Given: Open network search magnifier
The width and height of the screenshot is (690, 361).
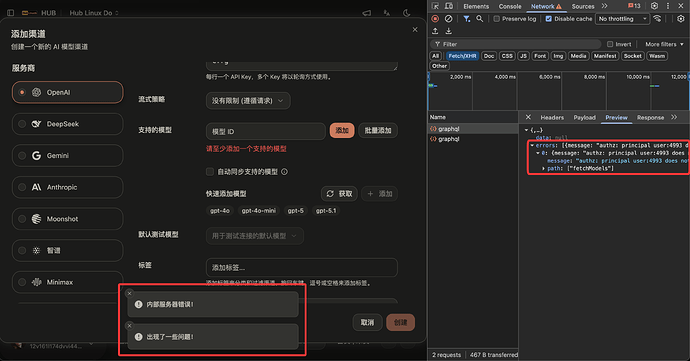Looking at the screenshot, I should coord(480,19).
